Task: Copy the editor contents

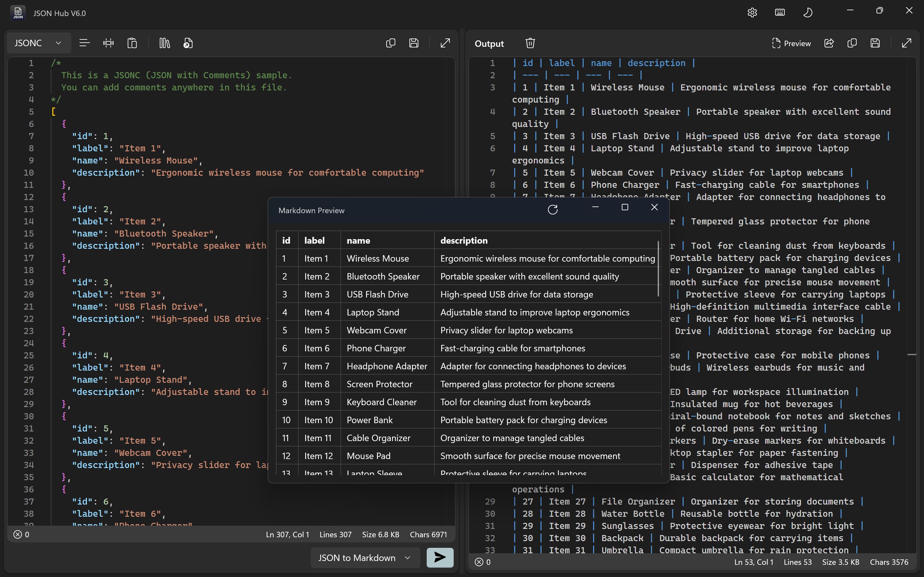Action: 390,43
